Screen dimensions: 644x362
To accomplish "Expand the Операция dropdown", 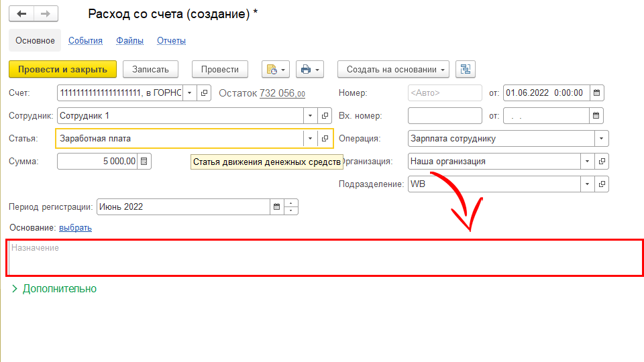I will [x=601, y=138].
